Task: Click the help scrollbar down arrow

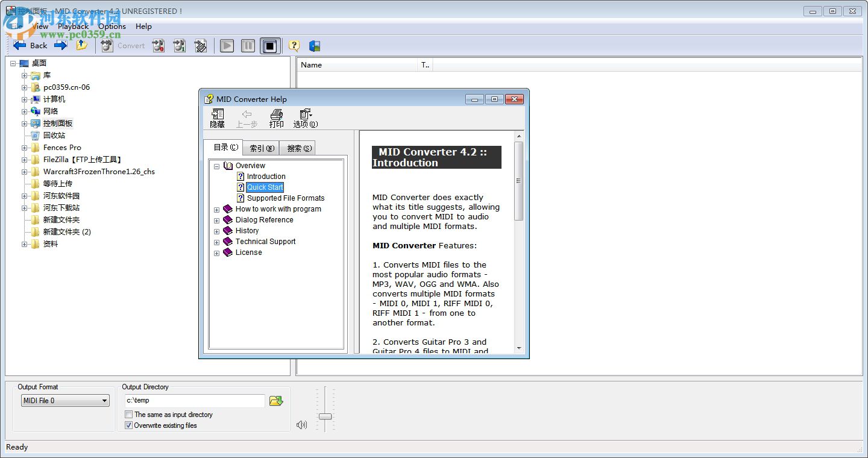Action: click(518, 348)
